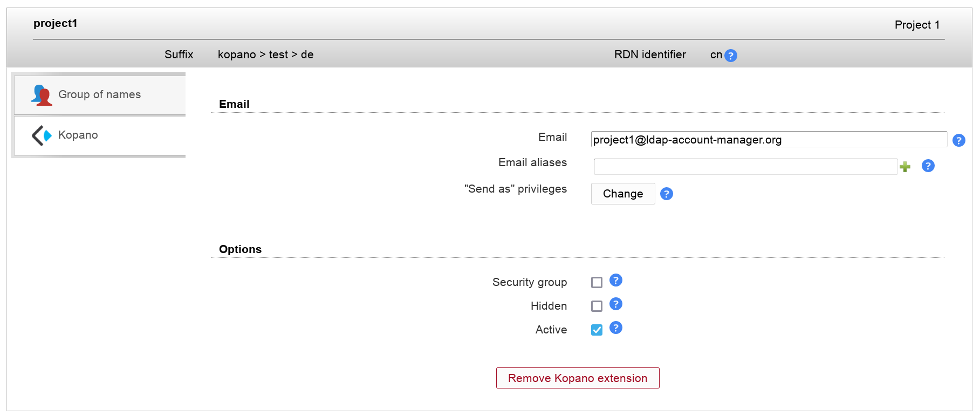Click the suffix path kopano > test > de
The height and width of the screenshot is (416, 980).
265,54
